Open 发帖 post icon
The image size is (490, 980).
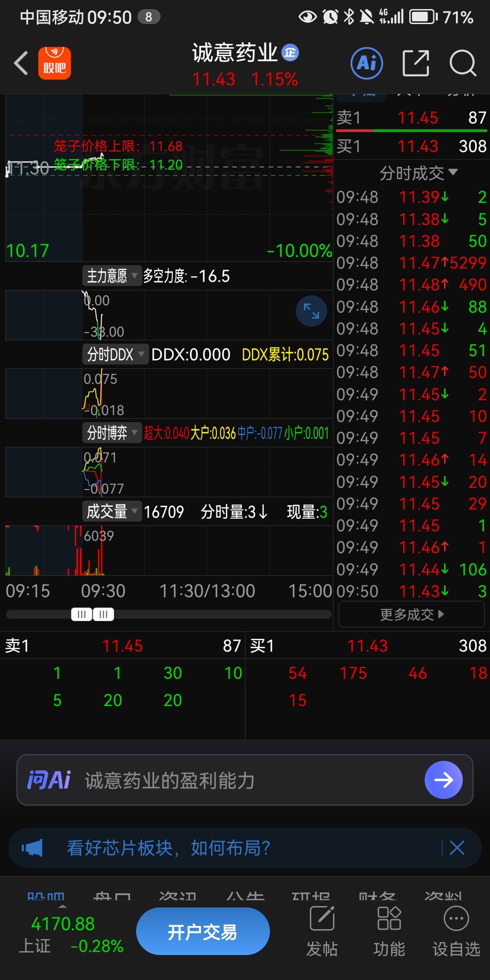pos(322,932)
